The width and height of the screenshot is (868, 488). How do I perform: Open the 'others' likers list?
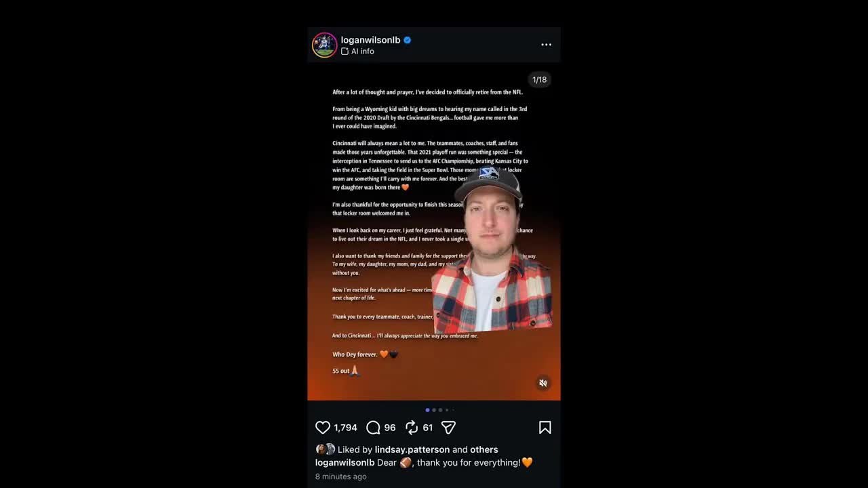pyautogui.click(x=484, y=449)
